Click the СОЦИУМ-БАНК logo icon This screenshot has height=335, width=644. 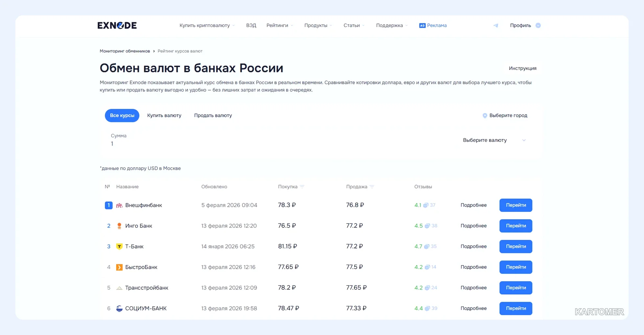(119, 308)
